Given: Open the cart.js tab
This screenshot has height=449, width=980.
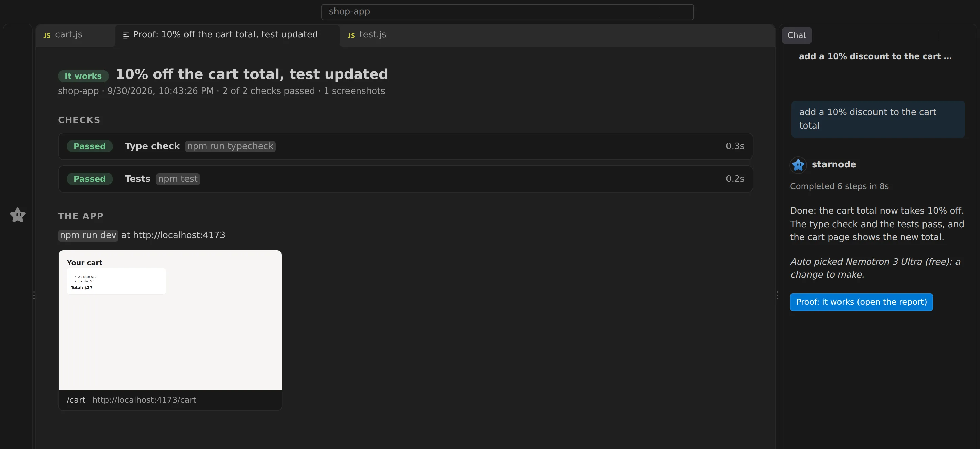Looking at the screenshot, I should [x=75, y=35].
